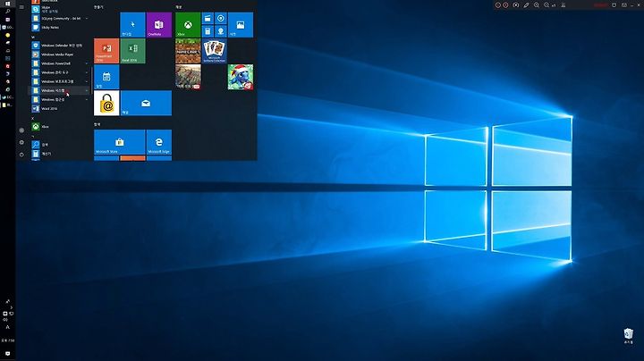Open Microsoft Solitaire Collection tile
This screenshot has width=644, height=361.
(x=214, y=51)
